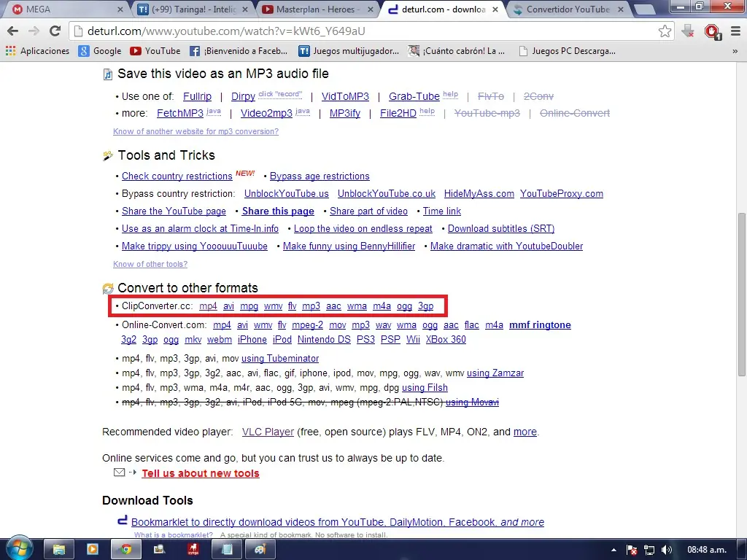Open the ¡Bienvenido a Faceb... bookmark
This screenshot has width=747, height=560.
tap(239, 51)
